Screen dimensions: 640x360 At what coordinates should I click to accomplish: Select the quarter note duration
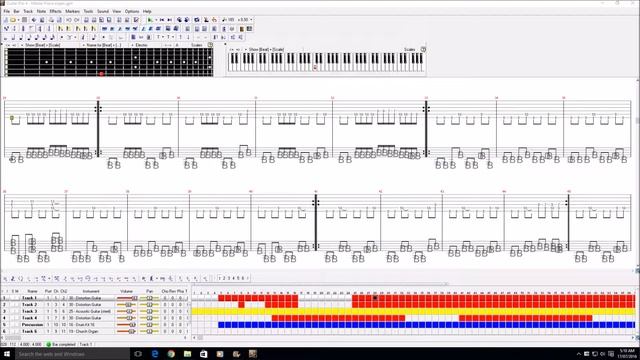click(21, 38)
